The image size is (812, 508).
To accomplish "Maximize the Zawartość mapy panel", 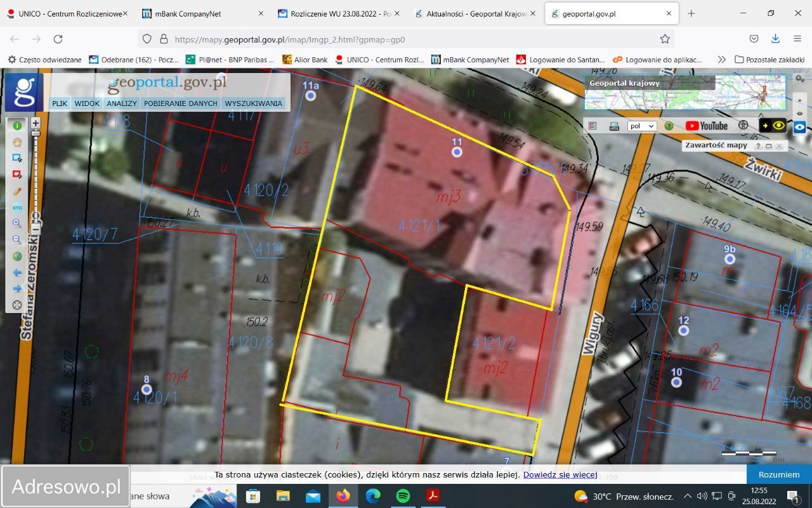I will (x=768, y=146).
